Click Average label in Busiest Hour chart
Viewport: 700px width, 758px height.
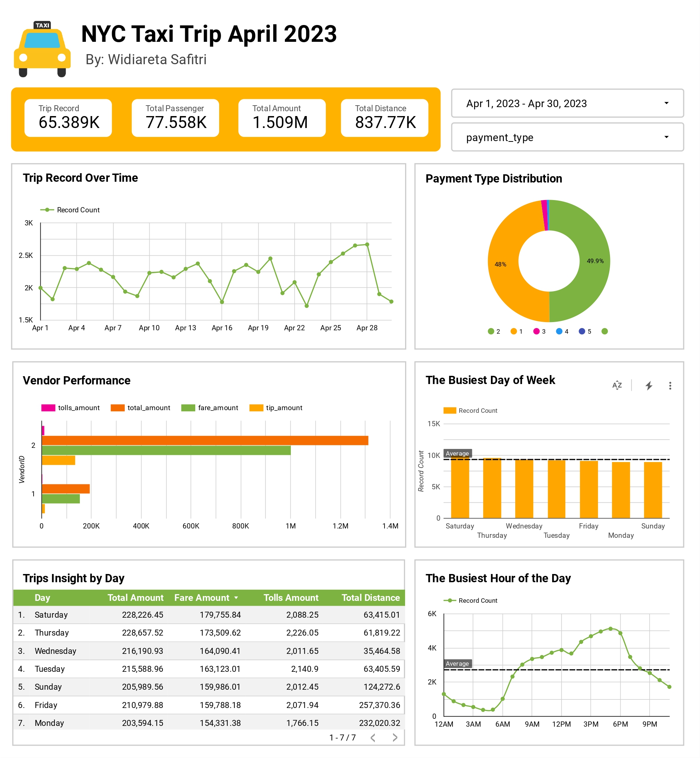click(x=457, y=664)
